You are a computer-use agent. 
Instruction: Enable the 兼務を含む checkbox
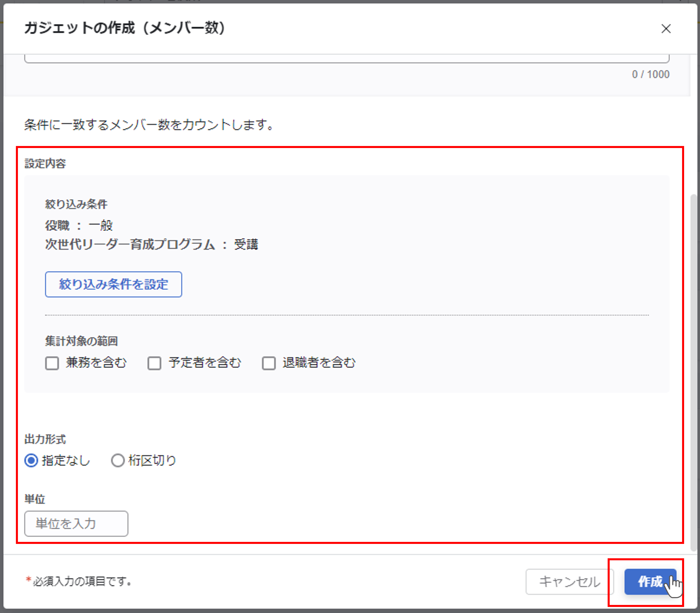[52, 363]
